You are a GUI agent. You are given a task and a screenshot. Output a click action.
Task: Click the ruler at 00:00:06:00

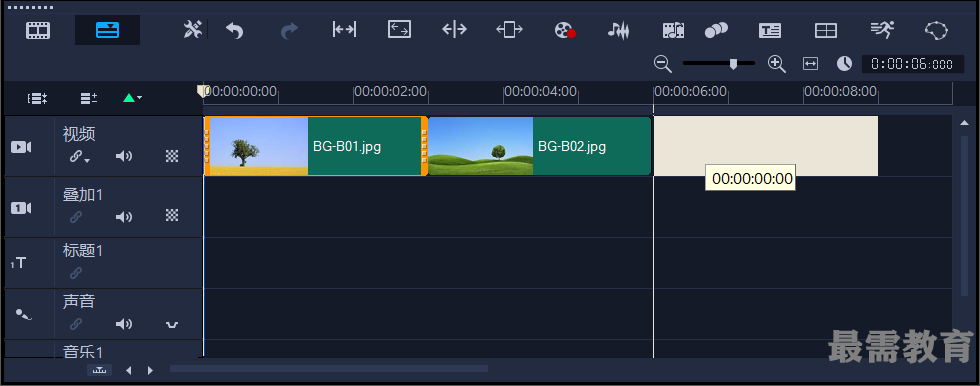coord(691,92)
